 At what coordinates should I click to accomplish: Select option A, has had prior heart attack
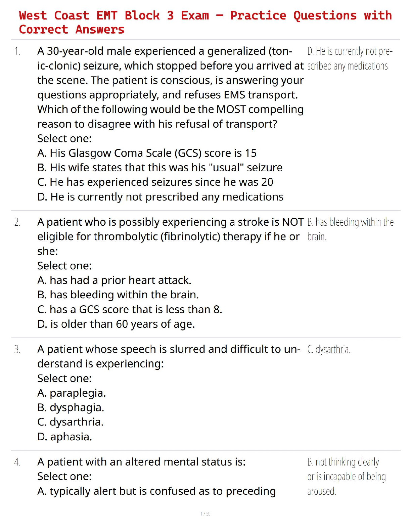[114, 280]
